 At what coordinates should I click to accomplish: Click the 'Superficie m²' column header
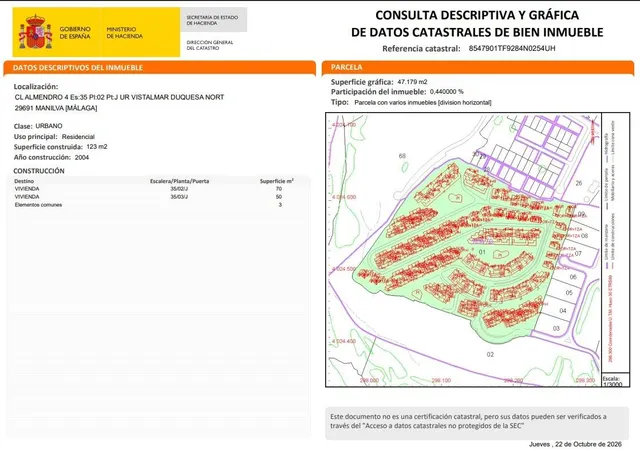pos(277,181)
